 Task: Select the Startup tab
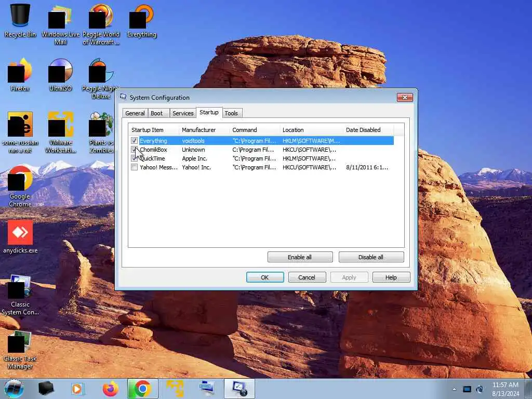tap(209, 112)
